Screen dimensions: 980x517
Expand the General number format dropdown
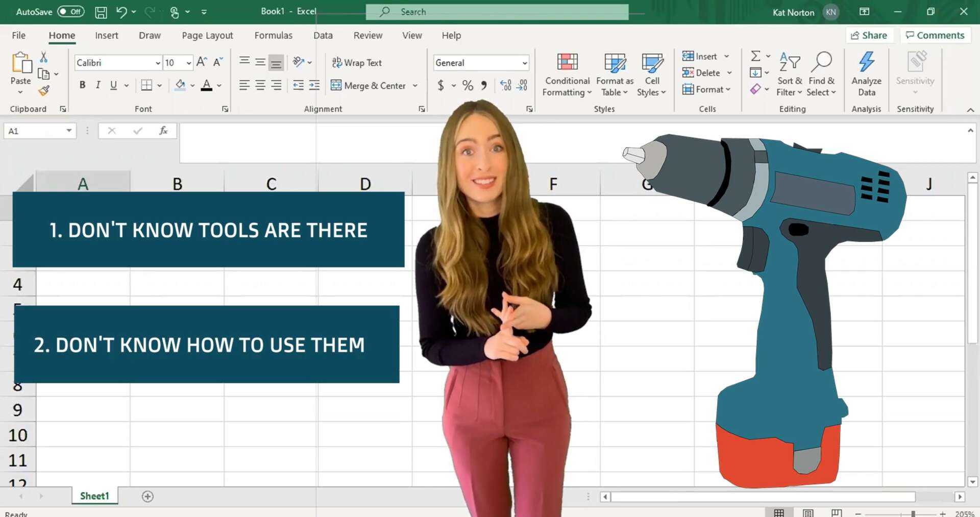point(524,63)
